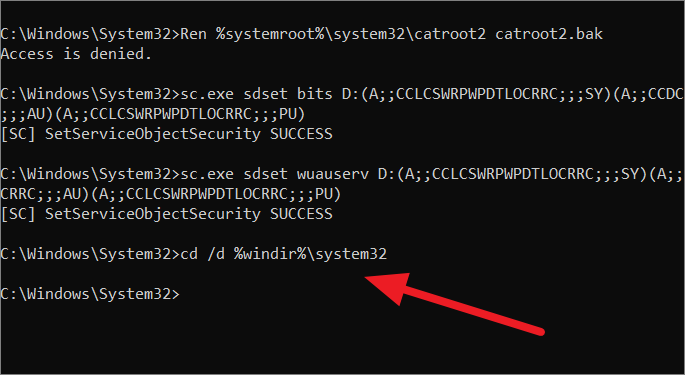Image resolution: width=685 pixels, height=375 pixels.
Task: Click the cd /d %windir%\system32 command
Action: tap(194, 254)
